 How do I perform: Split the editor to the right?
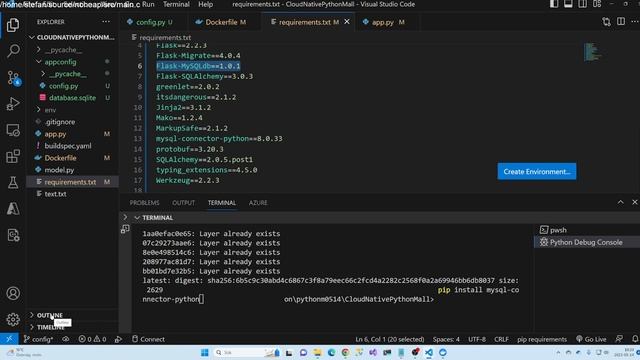[621, 22]
